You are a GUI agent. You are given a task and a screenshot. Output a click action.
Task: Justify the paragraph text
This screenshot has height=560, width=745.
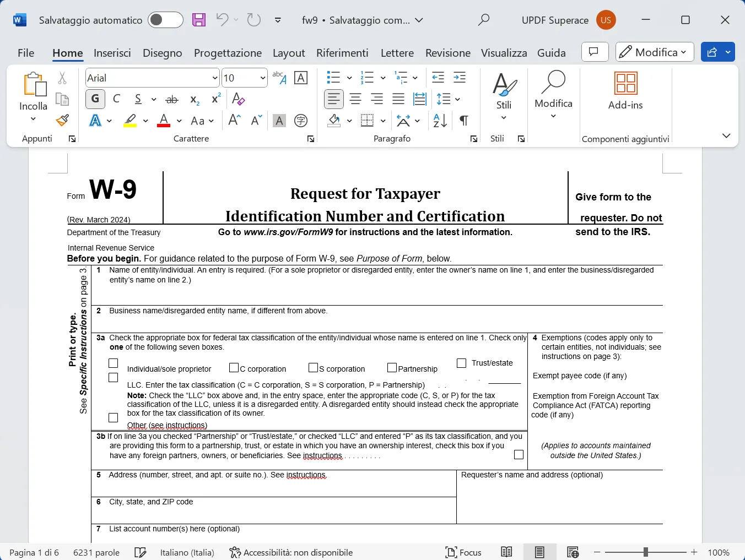pos(398,99)
